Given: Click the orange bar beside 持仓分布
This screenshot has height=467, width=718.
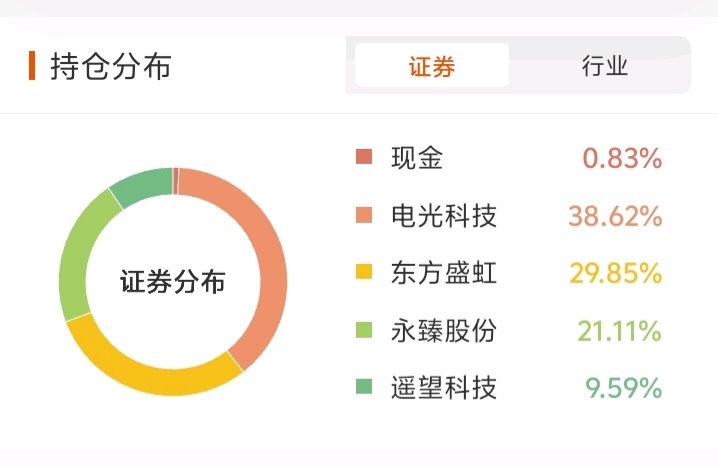Looking at the screenshot, I should [x=32, y=66].
